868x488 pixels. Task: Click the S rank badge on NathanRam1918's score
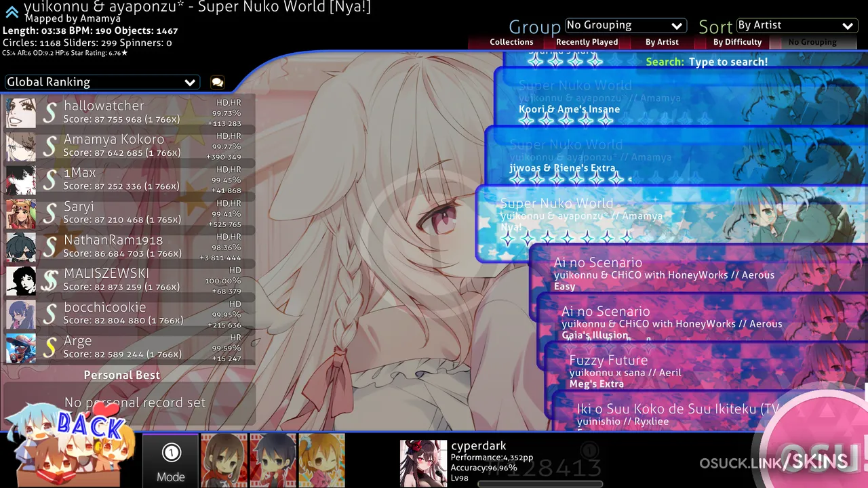(x=50, y=247)
